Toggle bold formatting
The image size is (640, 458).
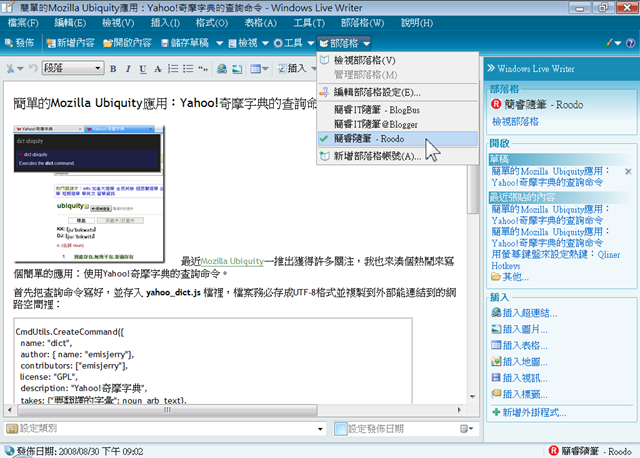[113, 69]
